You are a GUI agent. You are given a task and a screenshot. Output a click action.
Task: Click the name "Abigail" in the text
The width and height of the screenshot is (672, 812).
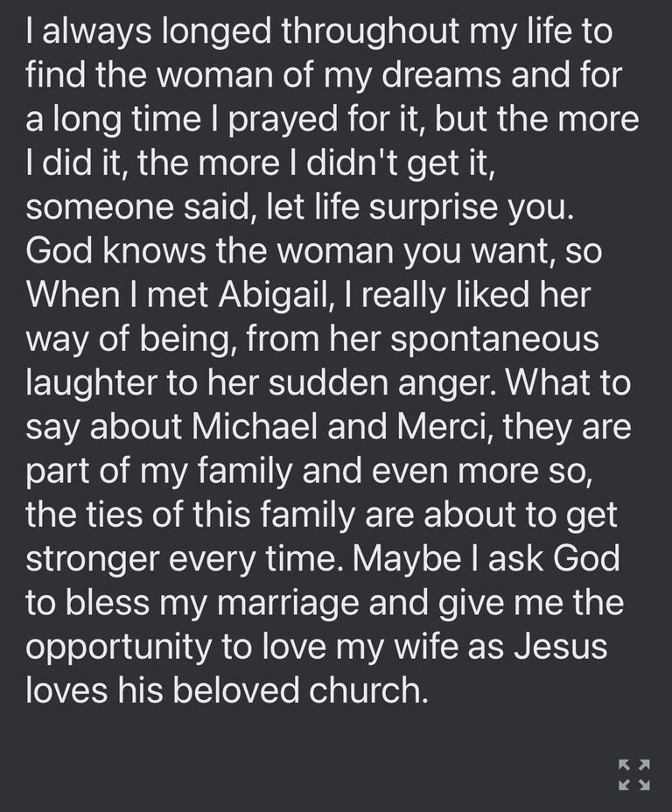(x=276, y=295)
